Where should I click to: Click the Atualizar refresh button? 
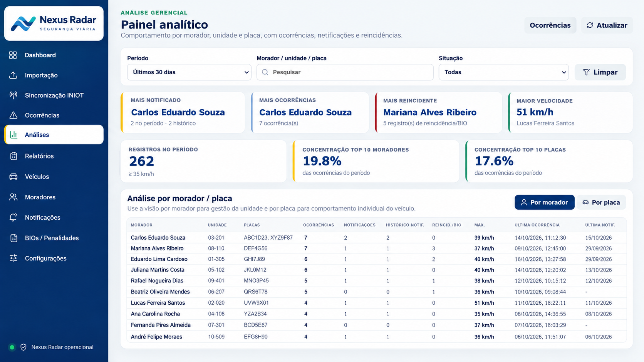607,25
